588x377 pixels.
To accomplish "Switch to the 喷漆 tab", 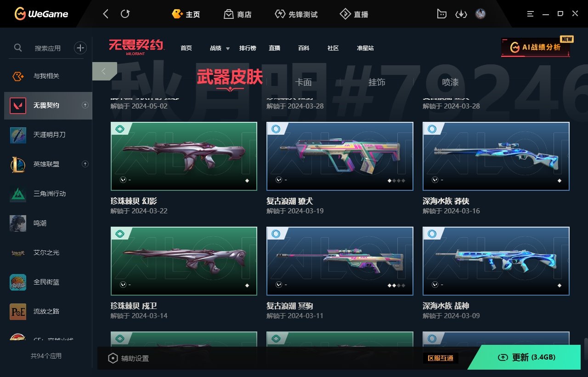I will coord(450,82).
